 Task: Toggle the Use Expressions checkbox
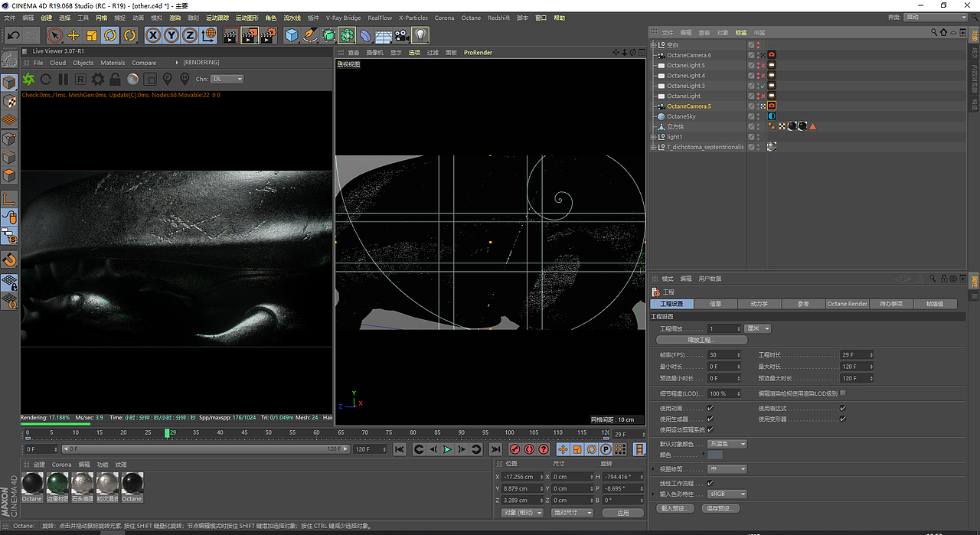[843, 409]
